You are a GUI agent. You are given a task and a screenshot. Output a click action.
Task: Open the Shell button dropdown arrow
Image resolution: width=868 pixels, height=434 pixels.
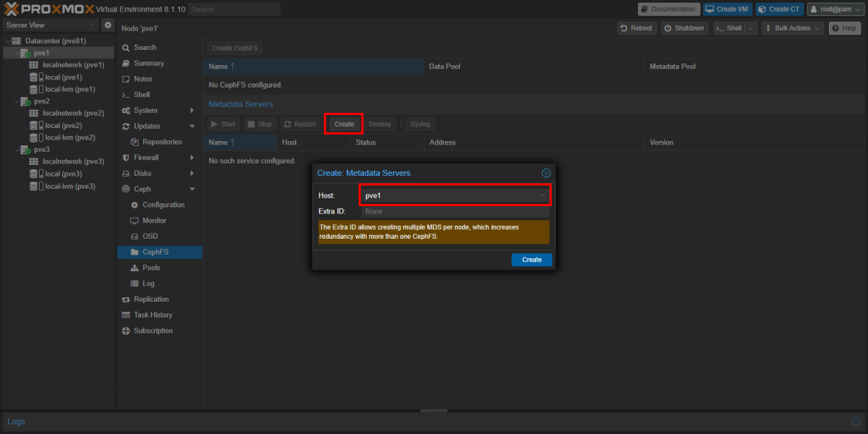point(751,28)
